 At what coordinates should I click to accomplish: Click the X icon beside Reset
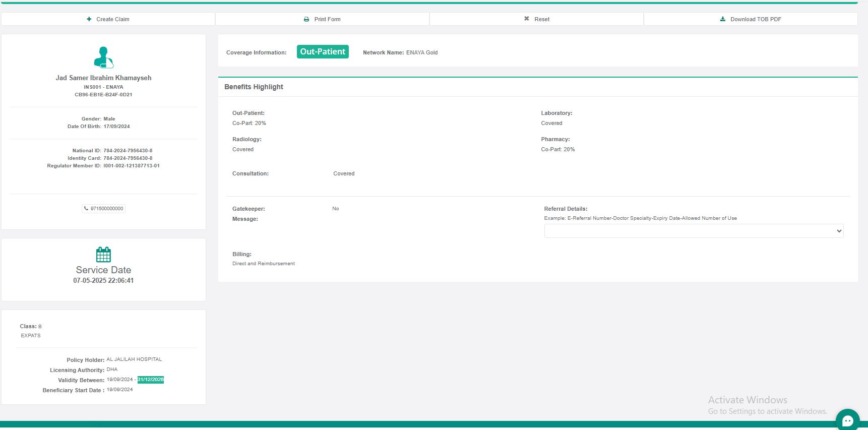point(526,19)
